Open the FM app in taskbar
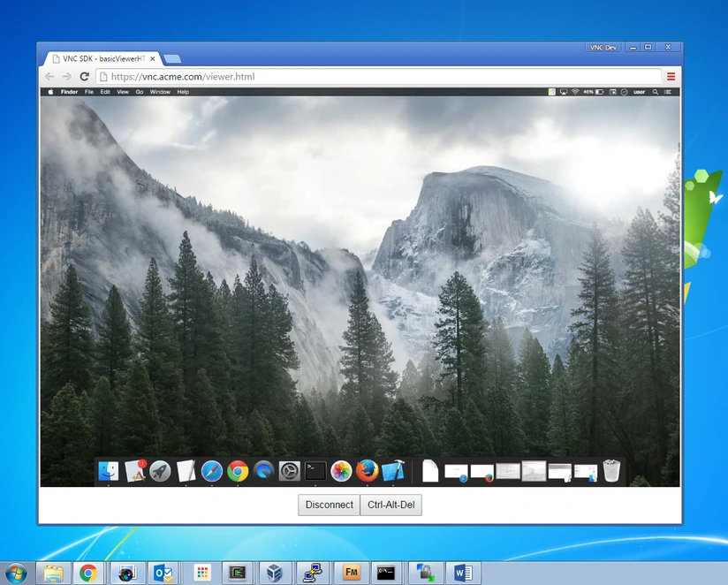 [x=352, y=573]
